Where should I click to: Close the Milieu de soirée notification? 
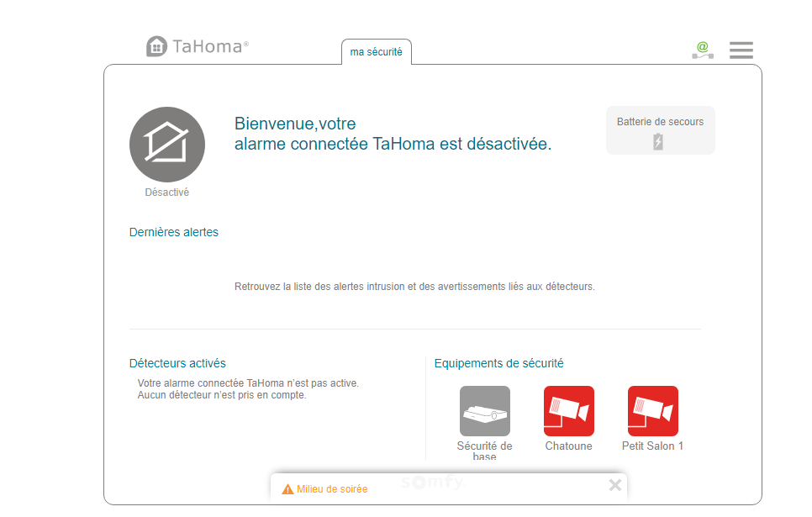(x=614, y=485)
